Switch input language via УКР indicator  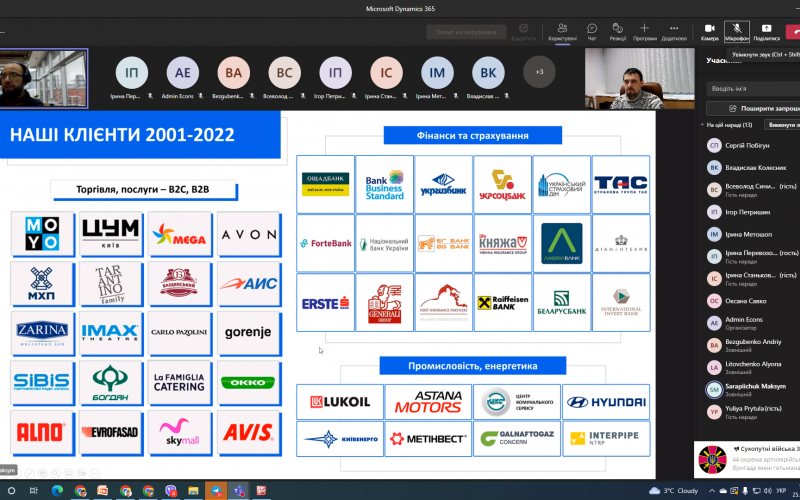pos(781,491)
